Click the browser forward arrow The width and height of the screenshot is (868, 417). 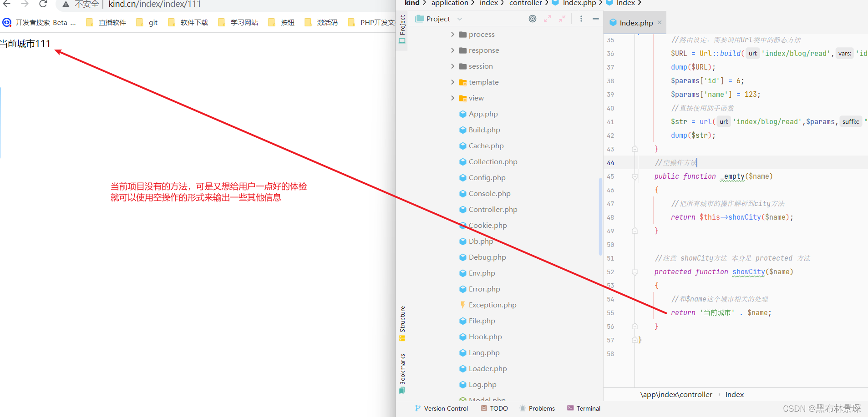click(25, 4)
